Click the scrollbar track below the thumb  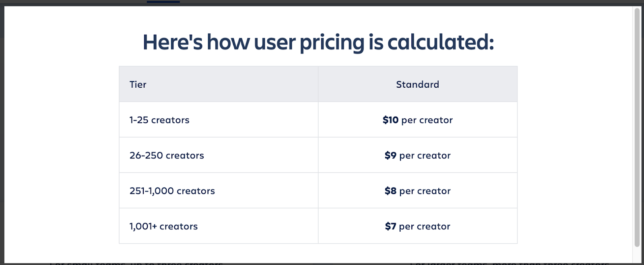pos(637,255)
